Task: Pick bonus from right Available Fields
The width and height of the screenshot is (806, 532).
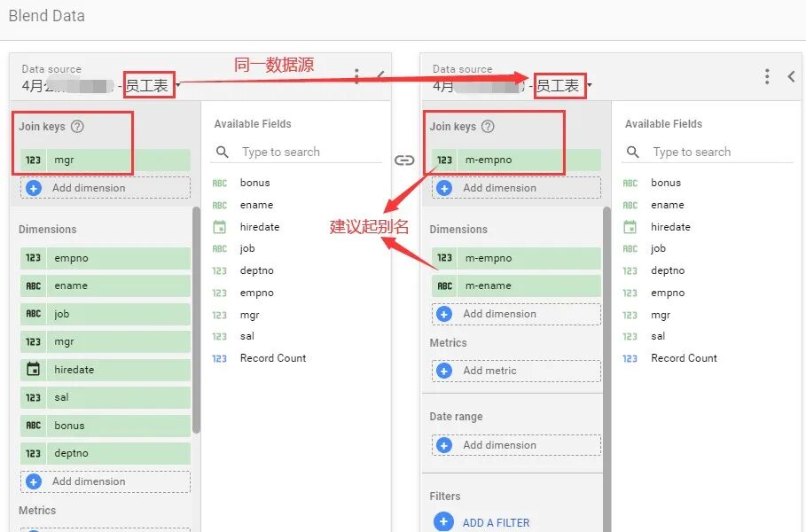Action: click(666, 183)
